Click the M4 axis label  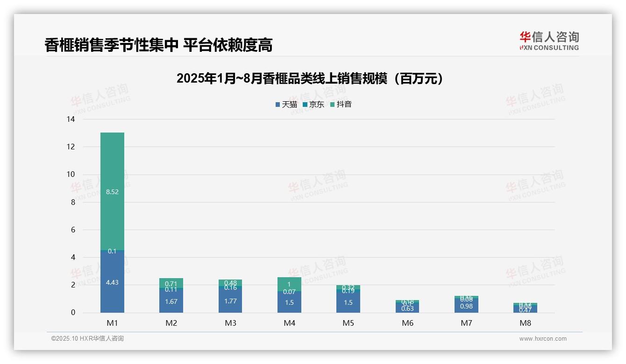[x=290, y=322]
